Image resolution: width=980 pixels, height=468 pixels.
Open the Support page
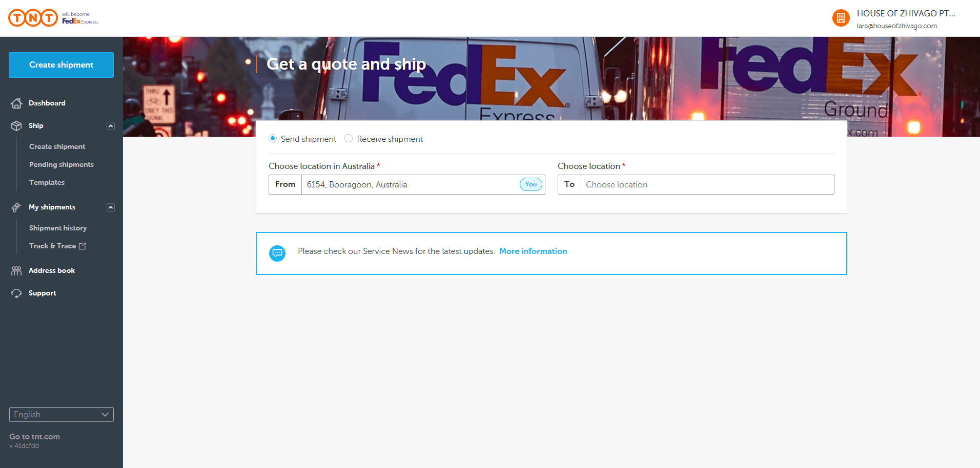(x=42, y=293)
